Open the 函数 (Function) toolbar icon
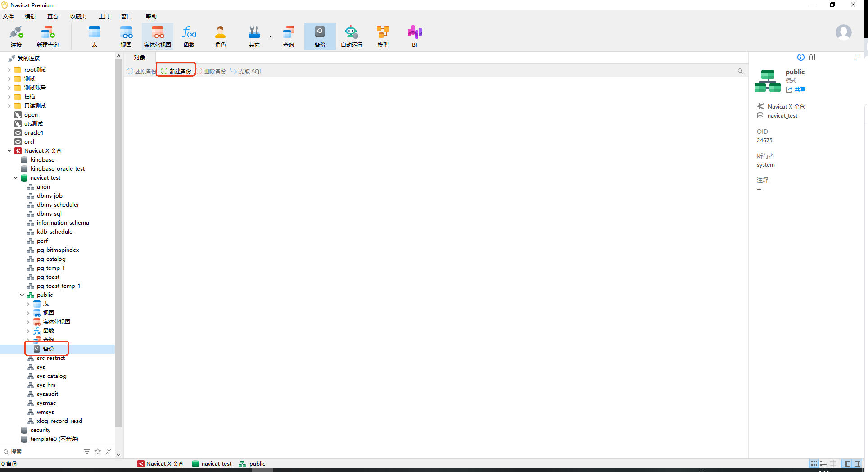The image size is (868, 472). tap(189, 36)
